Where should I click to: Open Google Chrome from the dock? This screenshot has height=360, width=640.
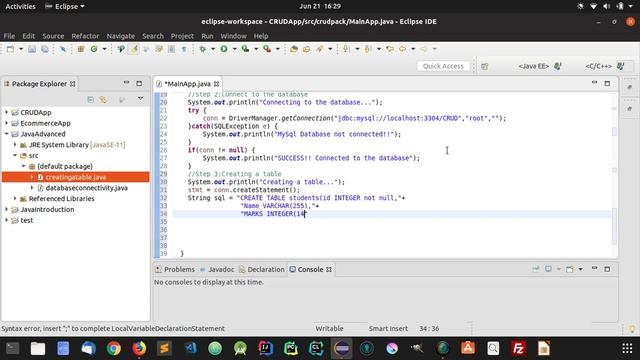[x=114, y=348]
